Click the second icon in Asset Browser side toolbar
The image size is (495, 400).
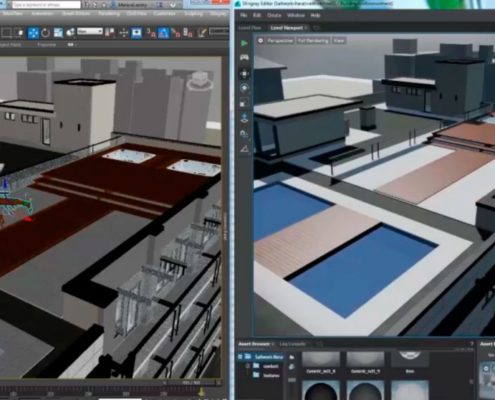[x=292, y=367]
